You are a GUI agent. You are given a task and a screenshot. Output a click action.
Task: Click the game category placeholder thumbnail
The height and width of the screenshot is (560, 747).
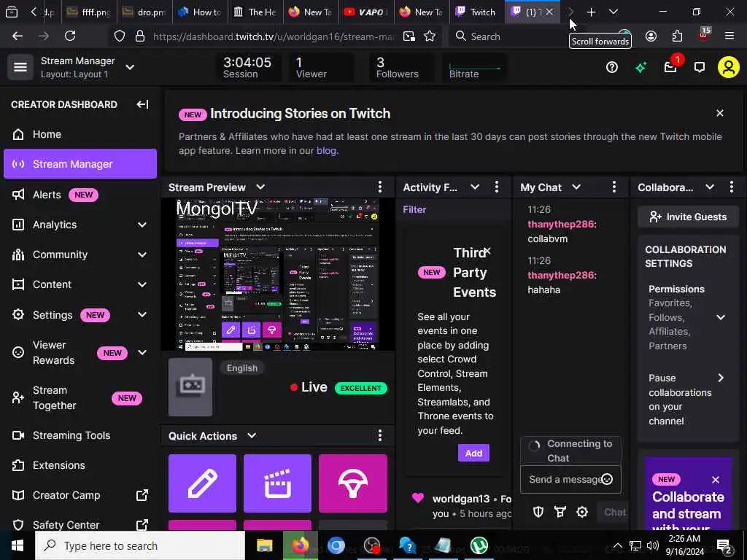190,387
